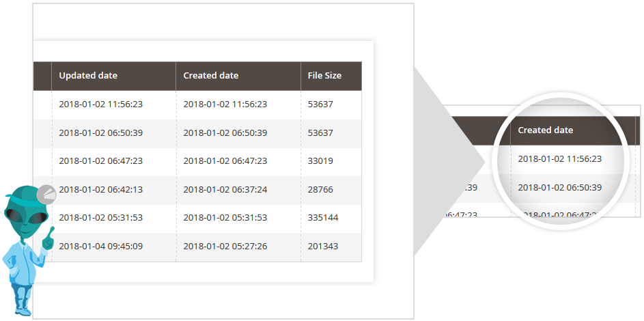This screenshot has height=321, width=644.
Task: Click file size 53637 in first row
Action: 320,104
